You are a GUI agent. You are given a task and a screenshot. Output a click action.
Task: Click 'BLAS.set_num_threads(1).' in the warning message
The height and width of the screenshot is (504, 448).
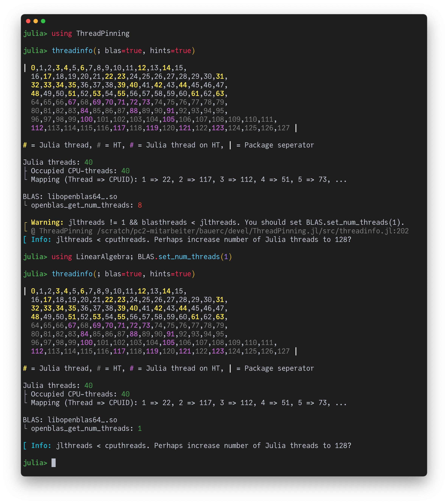[x=355, y=222]
